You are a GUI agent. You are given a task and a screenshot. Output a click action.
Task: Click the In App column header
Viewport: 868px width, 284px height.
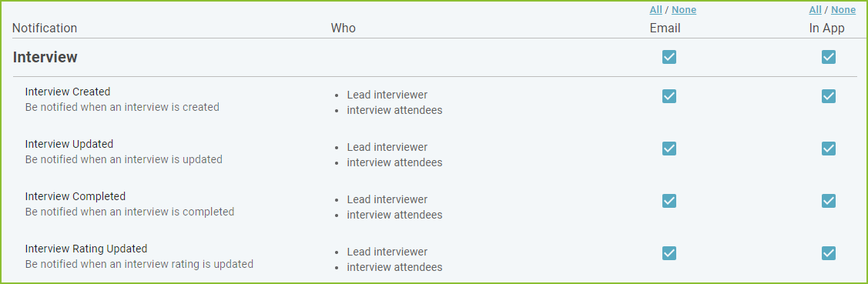[x=827, y=28]
